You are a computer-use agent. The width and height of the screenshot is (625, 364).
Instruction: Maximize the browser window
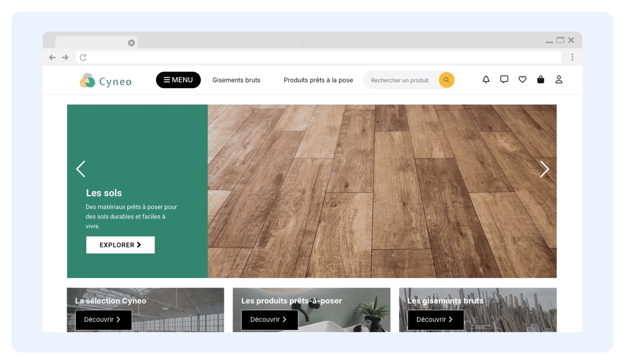[x=560, y=40]
